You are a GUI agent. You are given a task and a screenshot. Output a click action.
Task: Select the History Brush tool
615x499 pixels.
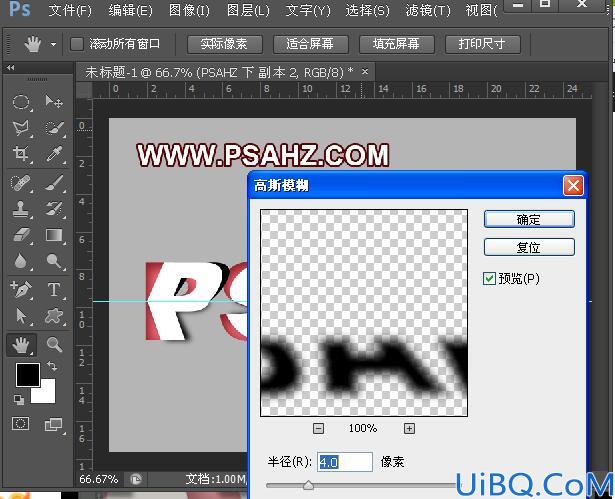(54, 209)
